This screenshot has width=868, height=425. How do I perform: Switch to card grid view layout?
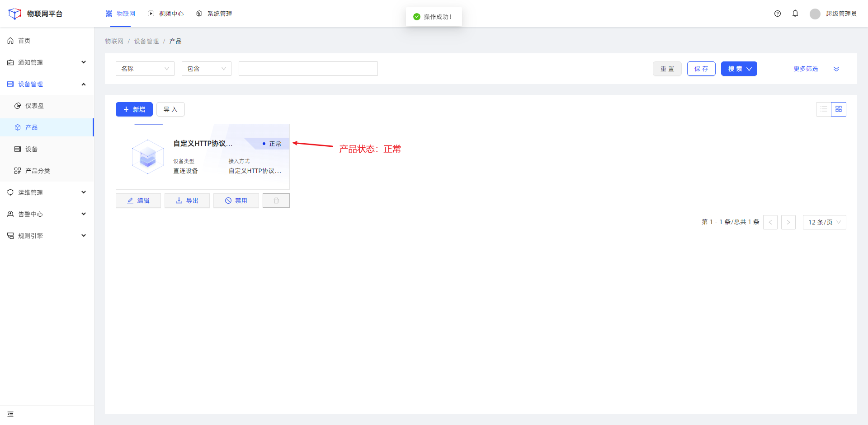pos(839,109)
